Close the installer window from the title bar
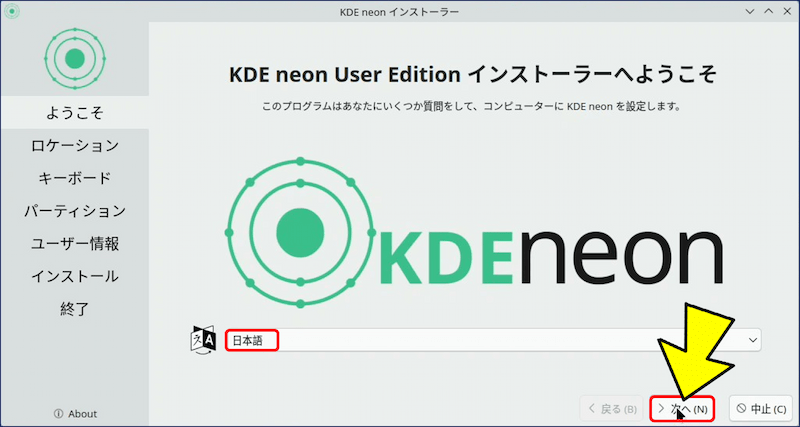This screenshot has width=800, height=427. click(x=787, y=10)
